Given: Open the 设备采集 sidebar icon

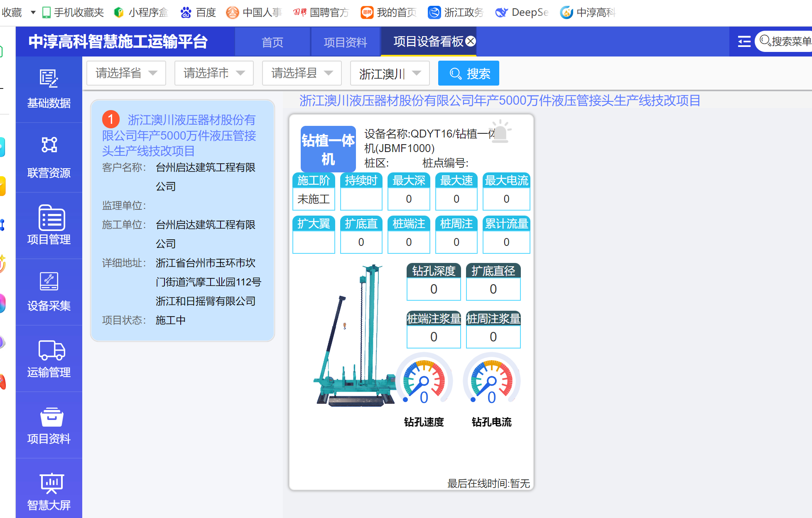Looking at the screenshot, I should tap(49, 282).
